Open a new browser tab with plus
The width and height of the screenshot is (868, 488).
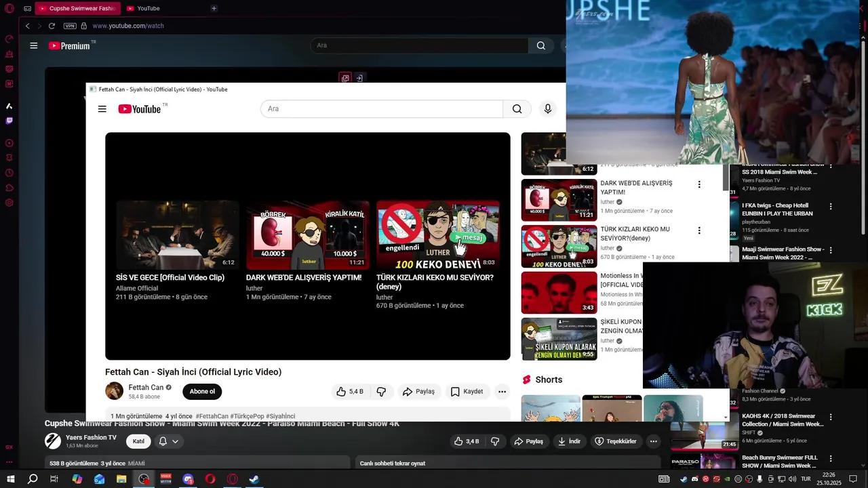pyautogui.click(x=214, y=8)
